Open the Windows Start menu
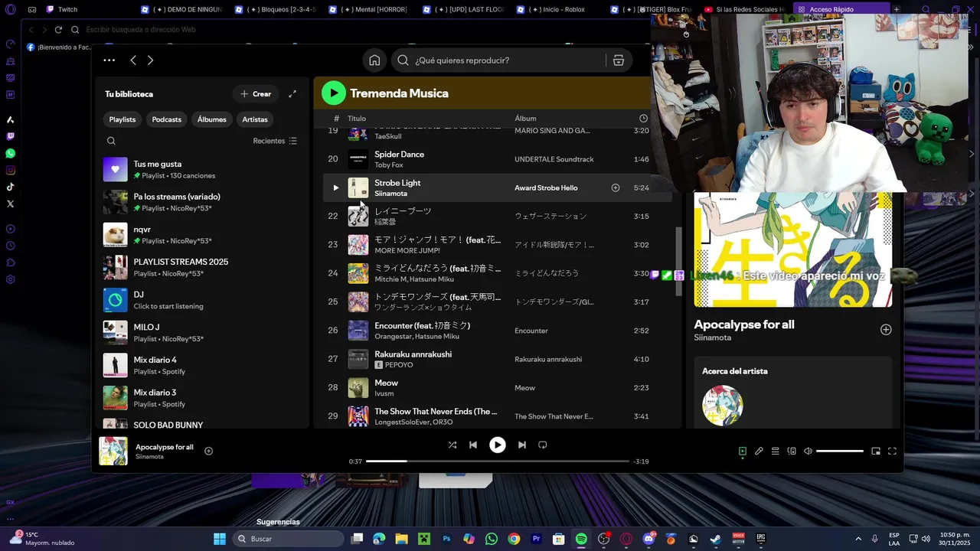980x551 pixels. point(220,539)
